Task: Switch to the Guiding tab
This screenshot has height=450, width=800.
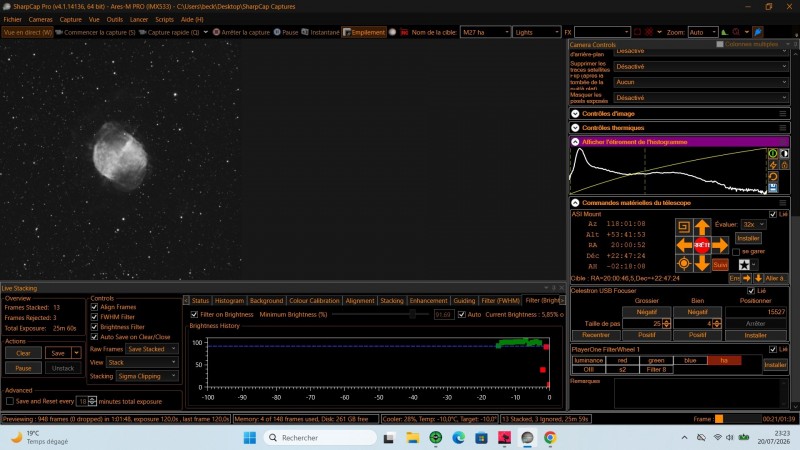Action: tap(464, 301)
